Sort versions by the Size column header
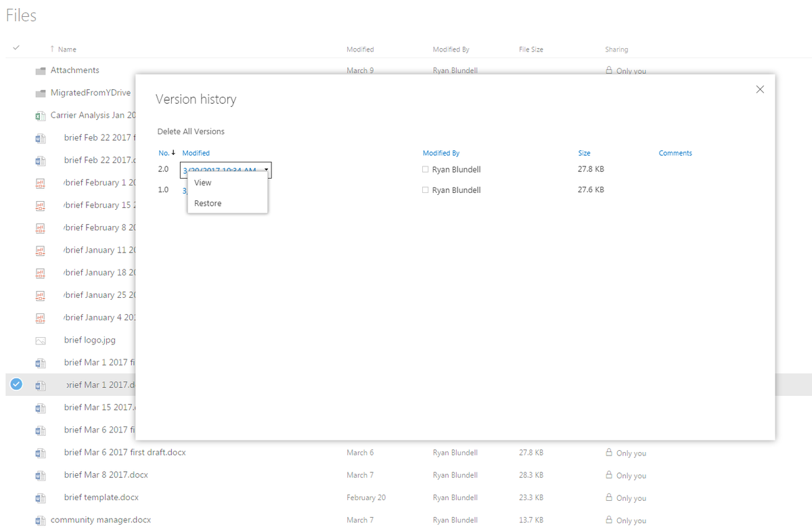The image size is (812, 532). point(584,152)
